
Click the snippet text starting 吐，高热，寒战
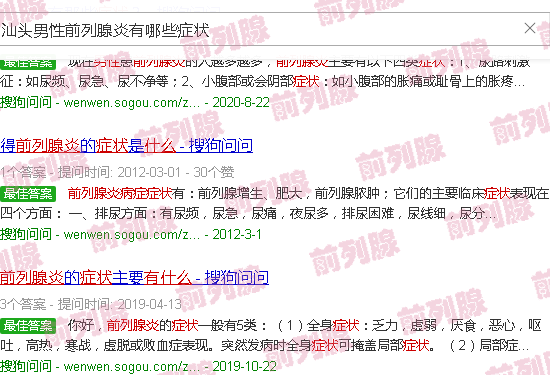coord(264,346)
